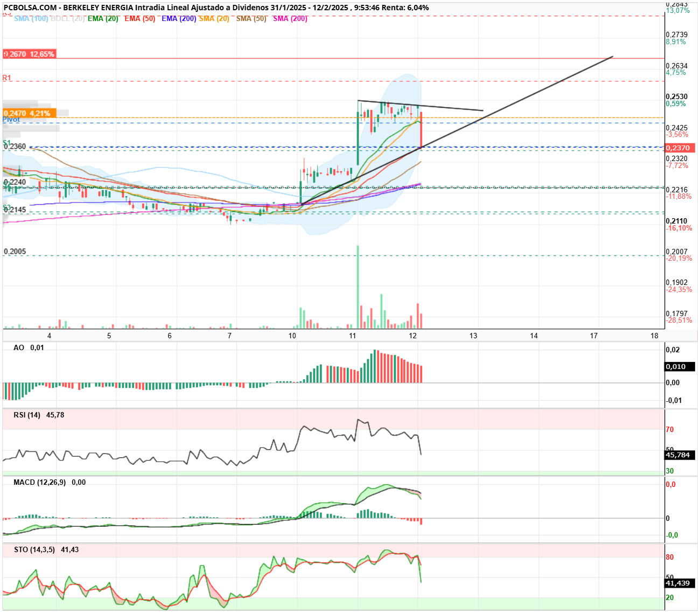Select the R1 resistance label

(x=7, y=78)
